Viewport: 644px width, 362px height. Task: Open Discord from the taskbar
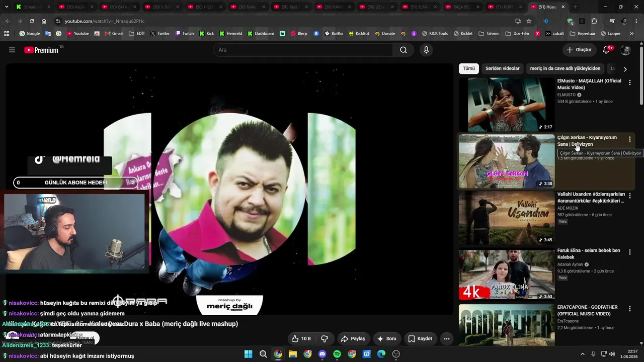(323, 354)
